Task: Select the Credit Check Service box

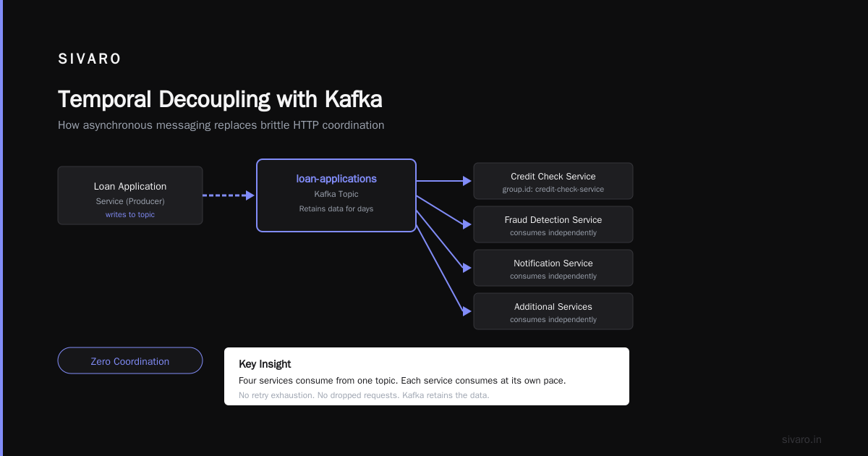Action: tap(553, 181)
